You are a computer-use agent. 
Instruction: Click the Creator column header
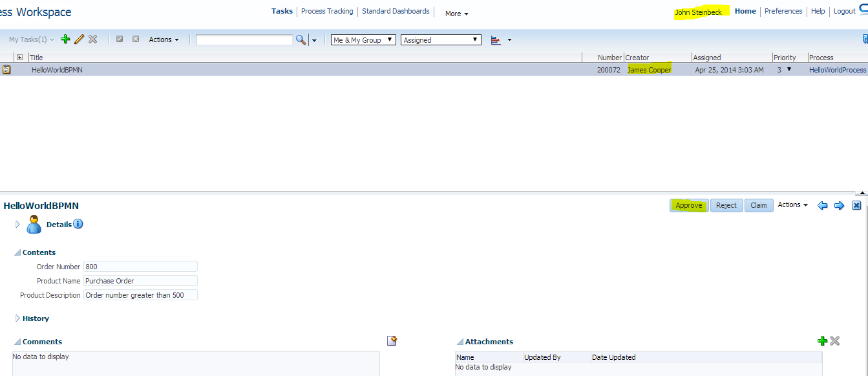click(658, 58)
